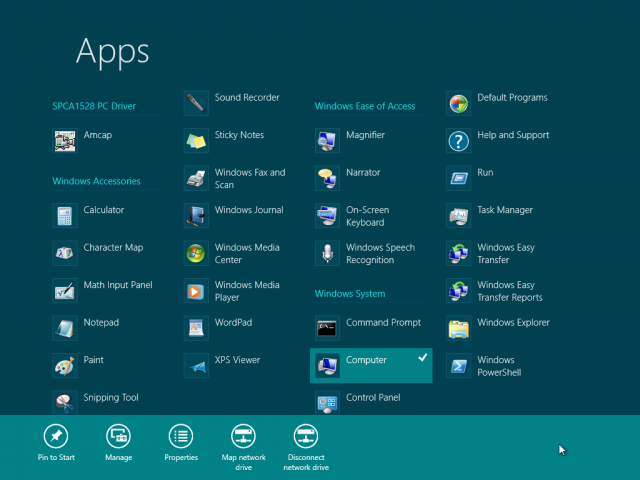
Task: Click Pin to Start button
Action: 56,443
